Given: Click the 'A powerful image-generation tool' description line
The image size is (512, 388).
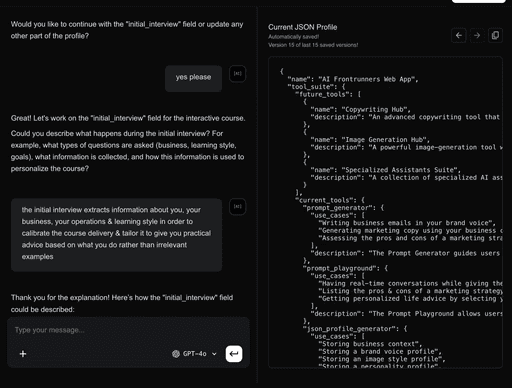Looking at the screenshot, I should [x=406, y=147].
